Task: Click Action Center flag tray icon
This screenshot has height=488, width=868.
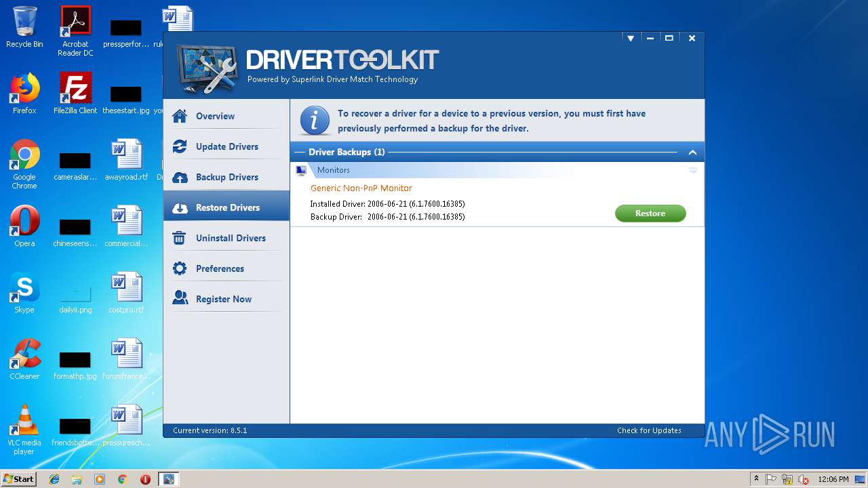Action: point(772,479)
